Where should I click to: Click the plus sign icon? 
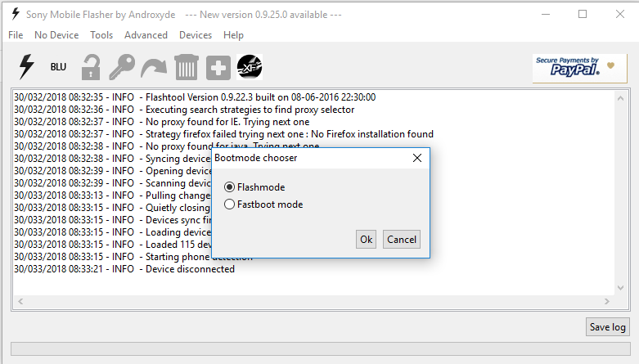tap(218, 68)
